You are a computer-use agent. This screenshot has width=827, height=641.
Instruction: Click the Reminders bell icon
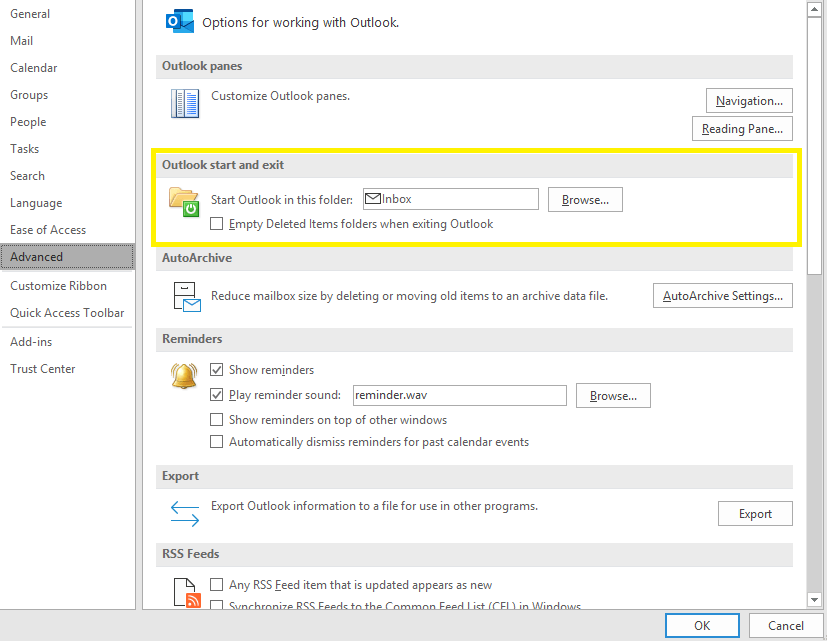pos(184,376)
